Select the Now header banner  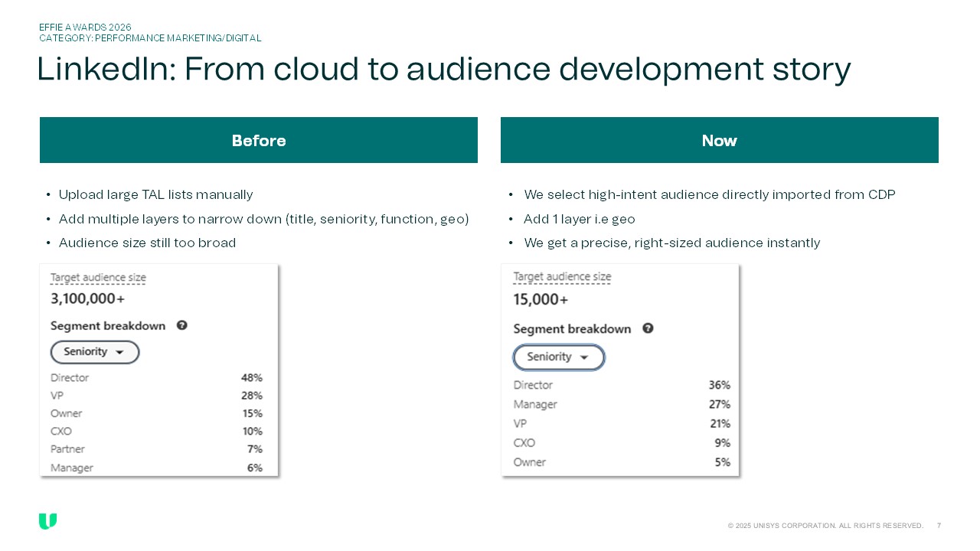(x=719, y=140)
